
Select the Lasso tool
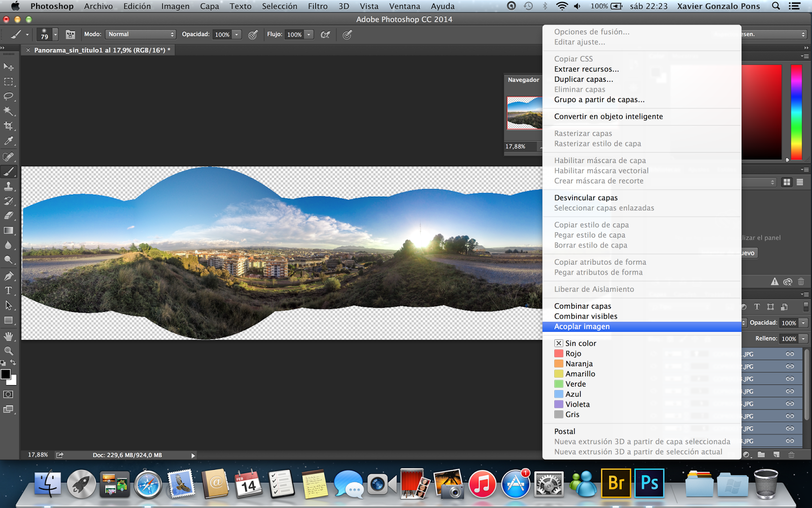pos(9,96)
